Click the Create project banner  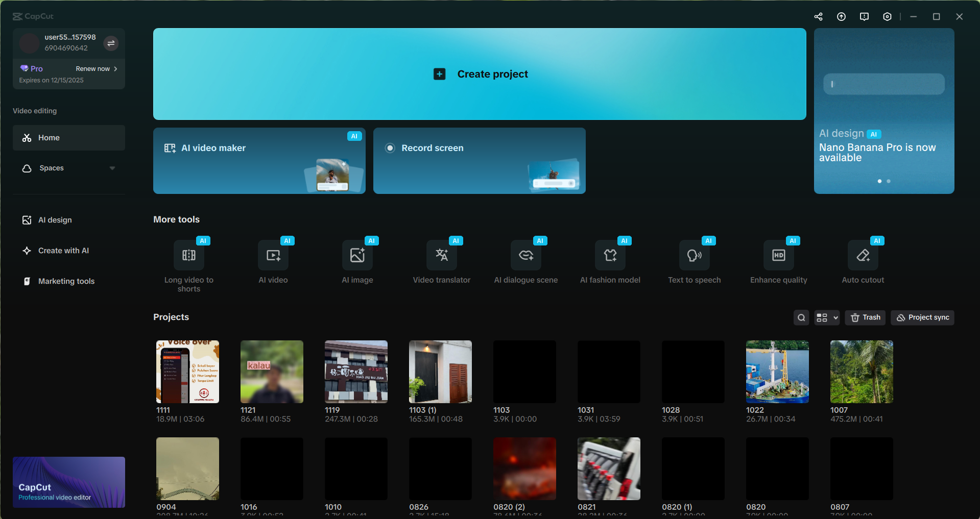(480, 74)
